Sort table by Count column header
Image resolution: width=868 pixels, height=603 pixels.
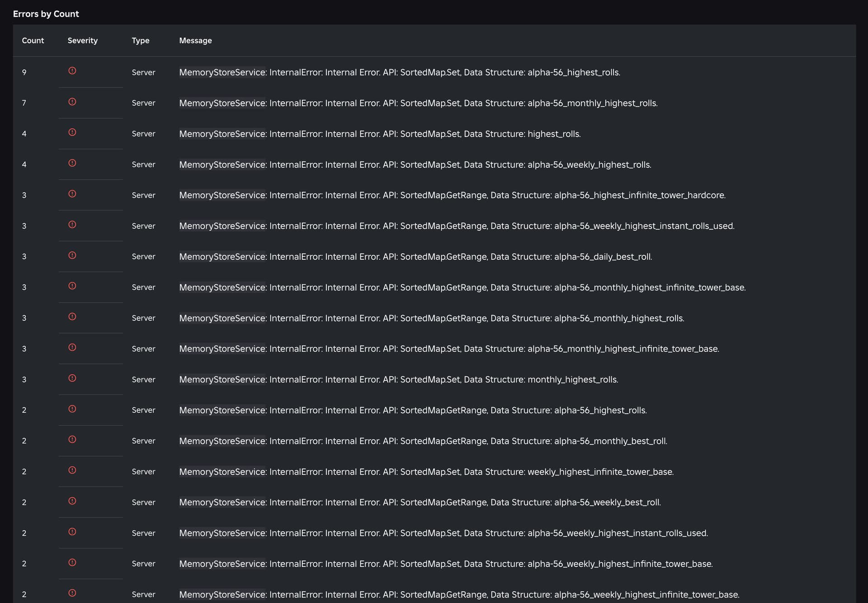(x=33, y=41)
